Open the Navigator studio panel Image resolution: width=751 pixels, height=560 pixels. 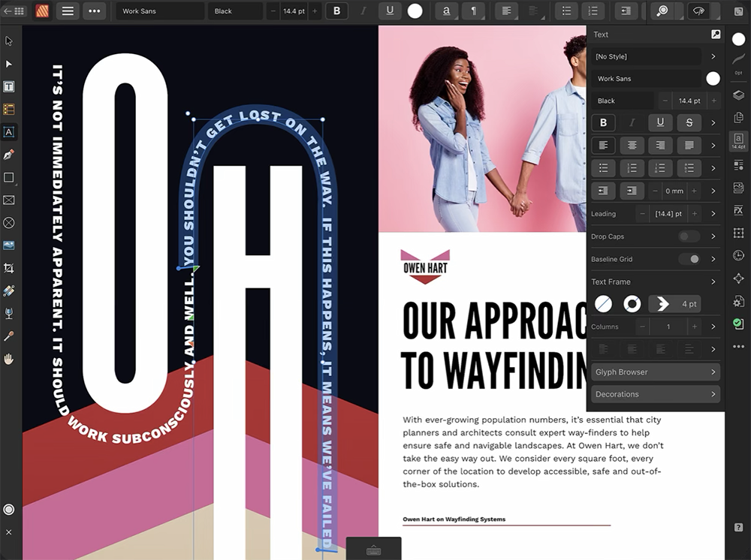[x=738, y=278]
